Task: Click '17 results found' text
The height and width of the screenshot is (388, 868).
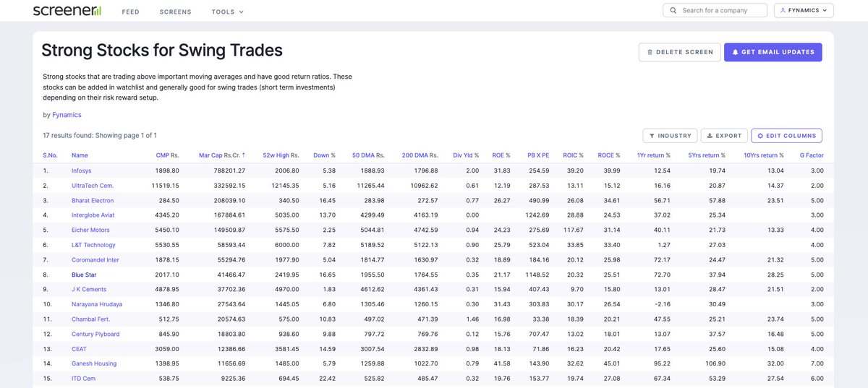Action: coord(67,135)
